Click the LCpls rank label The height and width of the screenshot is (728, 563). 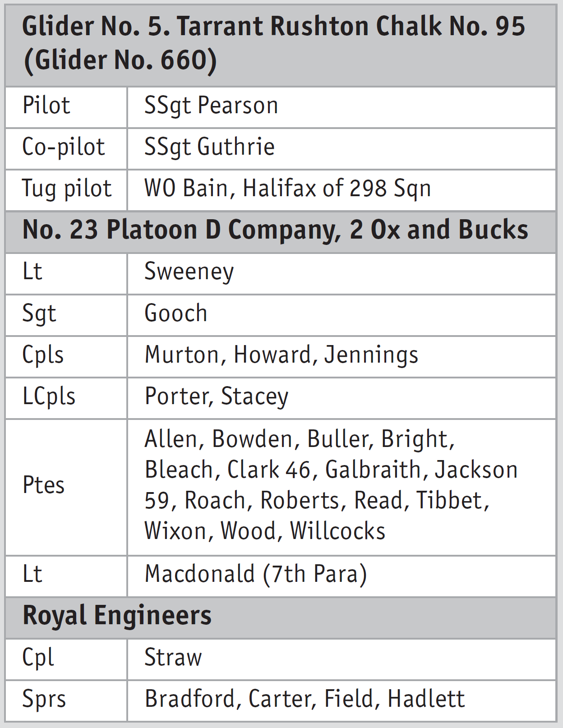click(49, 397)
